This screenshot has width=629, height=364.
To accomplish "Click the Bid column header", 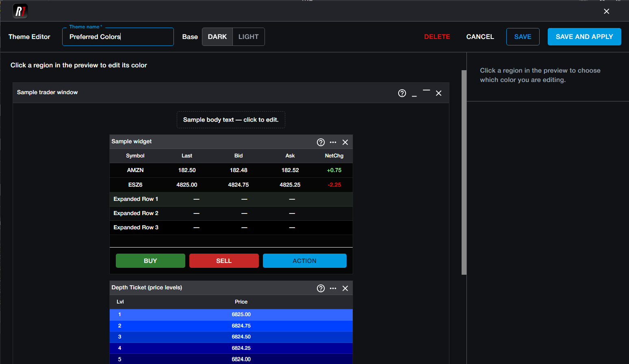I will (x=239, y=156).
